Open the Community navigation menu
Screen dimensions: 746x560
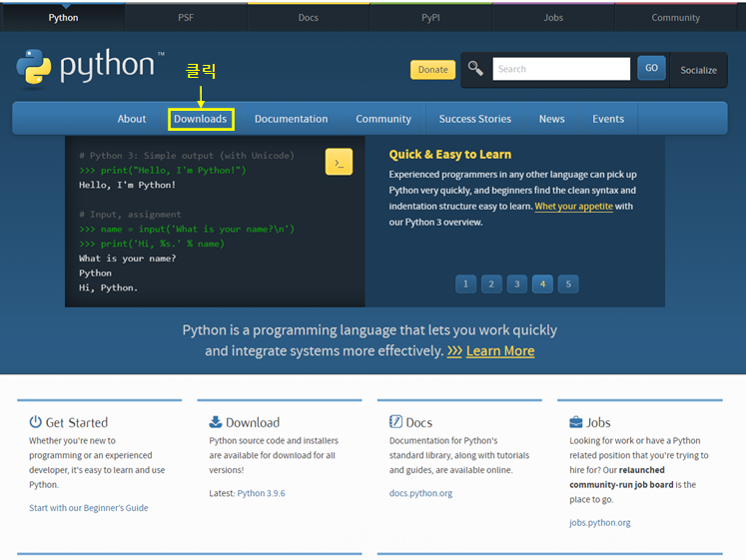click(x=383, y=119)
